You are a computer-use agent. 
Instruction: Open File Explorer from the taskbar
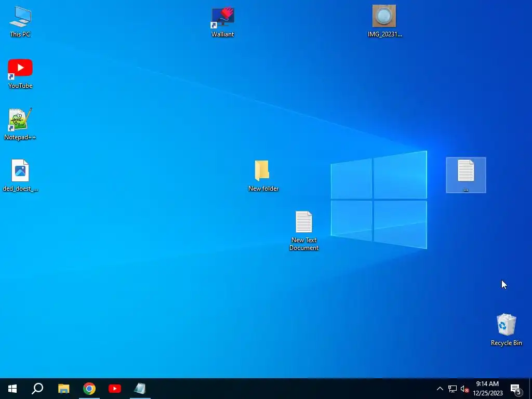63,389
